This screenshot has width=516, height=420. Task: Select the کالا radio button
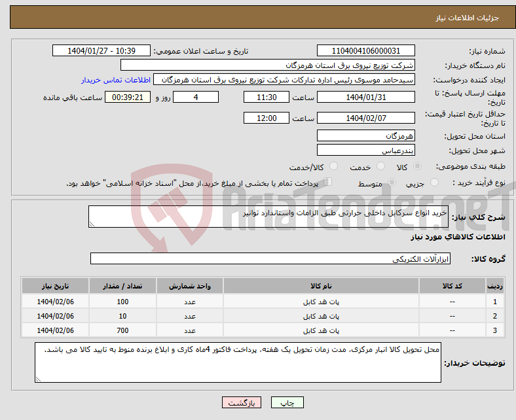point(417,166)
